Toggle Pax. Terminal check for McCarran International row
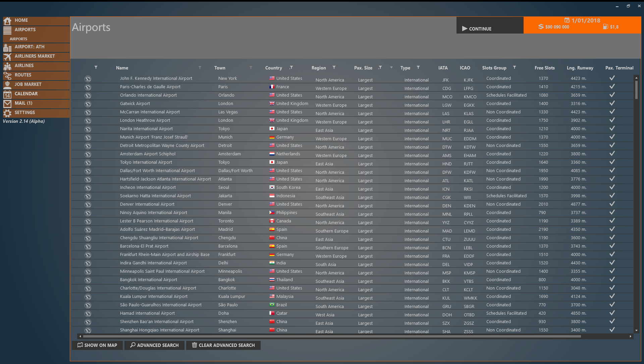644x364 pixels. [x=612, y=111]
